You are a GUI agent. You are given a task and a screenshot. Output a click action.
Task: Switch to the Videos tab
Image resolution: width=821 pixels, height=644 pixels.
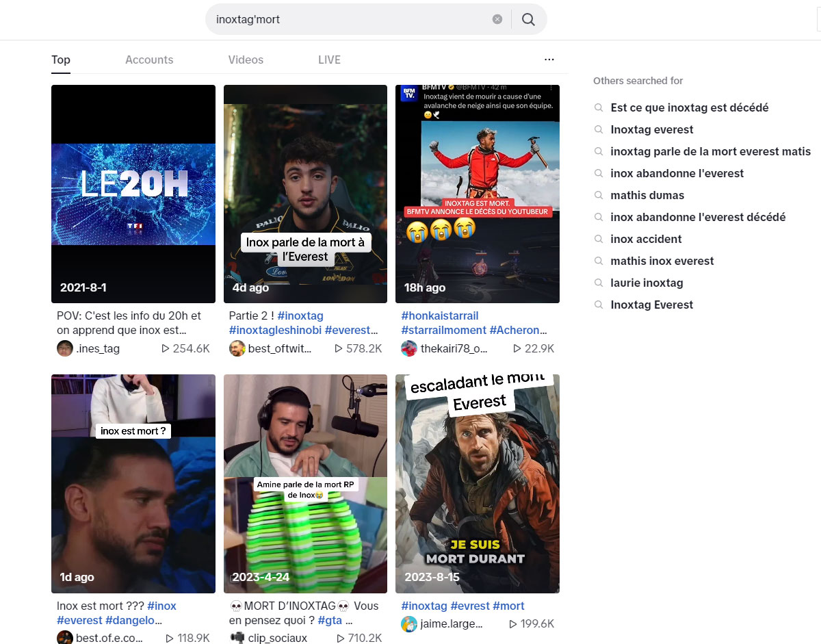click(246, 60)
